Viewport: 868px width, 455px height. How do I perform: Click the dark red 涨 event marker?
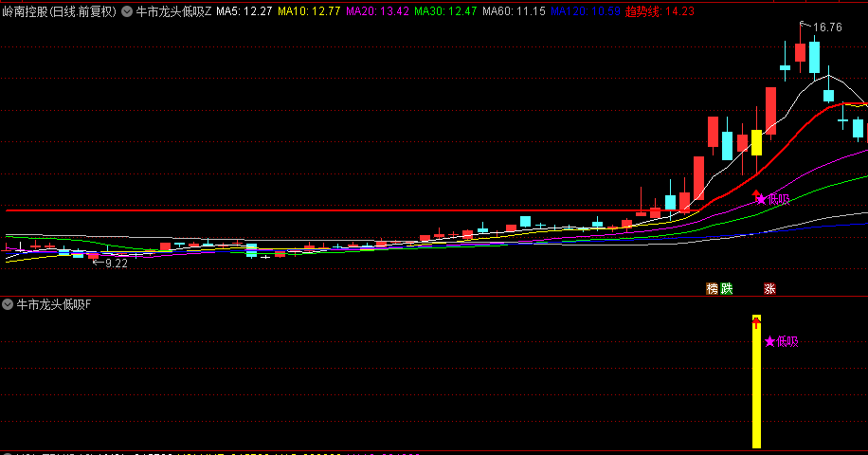[x=769, y=288]
